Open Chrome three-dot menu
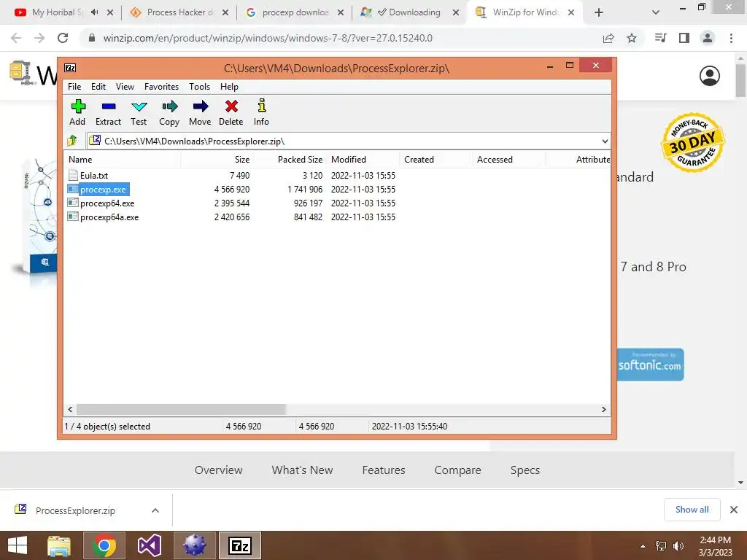The image size is (747, 560). coord(731,38)
